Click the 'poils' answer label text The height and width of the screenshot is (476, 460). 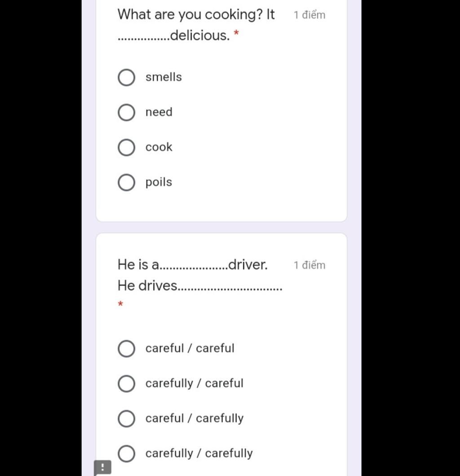(x=159, y=182)
